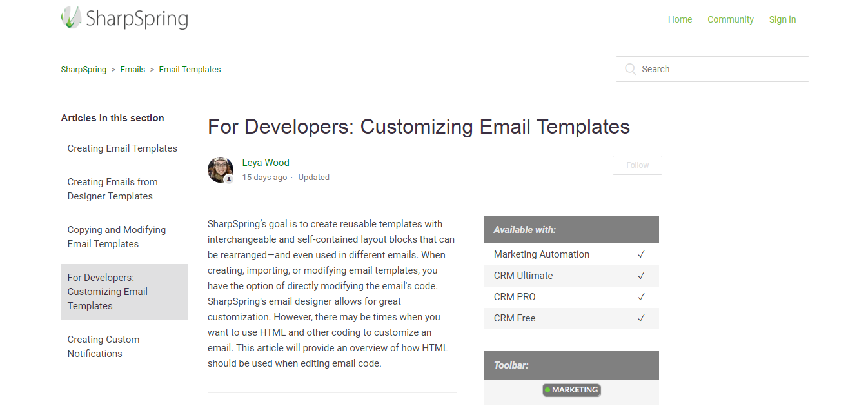Select For Developers: Customizing Email Templates sidebar item
Viewport: 868px width, 417px height.
pos(124,292)
